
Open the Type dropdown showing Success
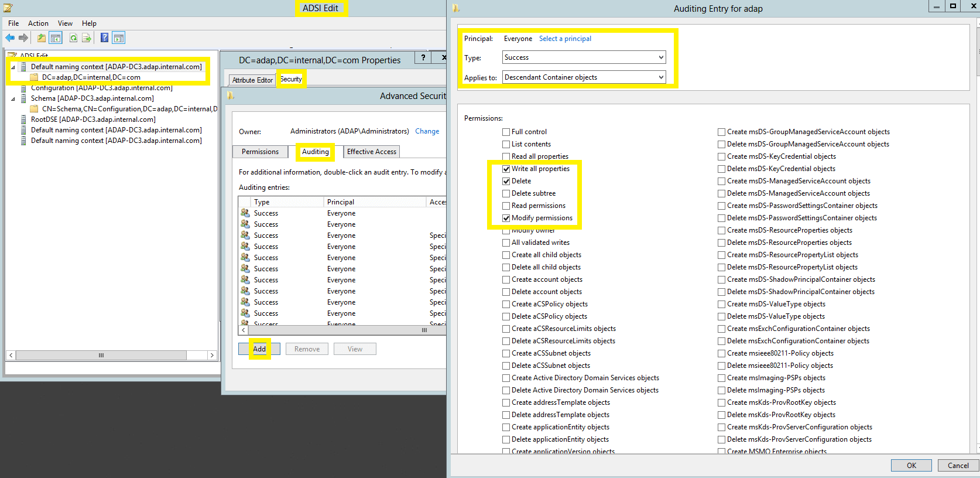584,57
